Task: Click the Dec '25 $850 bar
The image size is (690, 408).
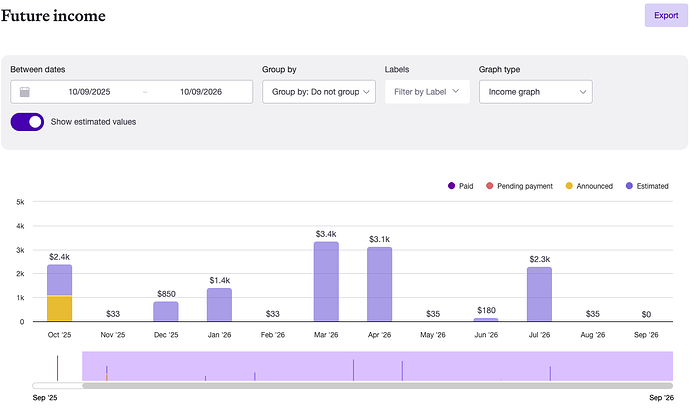Action: point(166,311)
